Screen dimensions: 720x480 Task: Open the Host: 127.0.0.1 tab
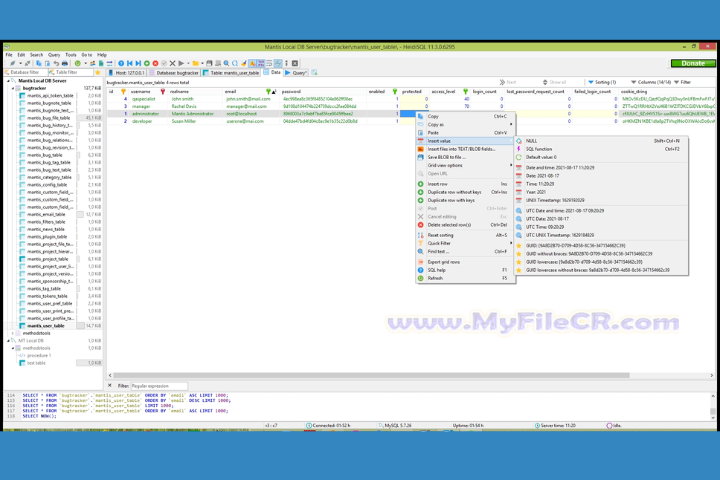pyautogui.click(x=127, y=73)
